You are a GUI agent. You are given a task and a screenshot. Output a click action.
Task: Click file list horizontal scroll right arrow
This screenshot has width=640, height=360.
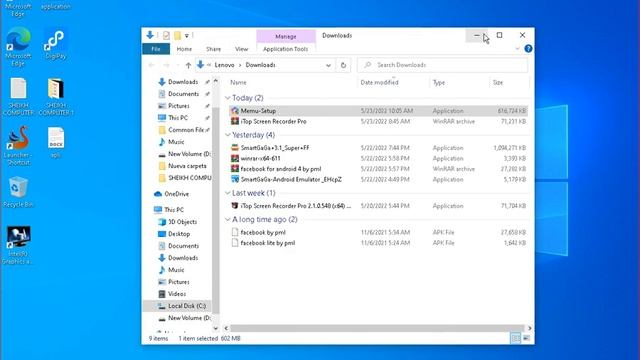pos(529,328)
